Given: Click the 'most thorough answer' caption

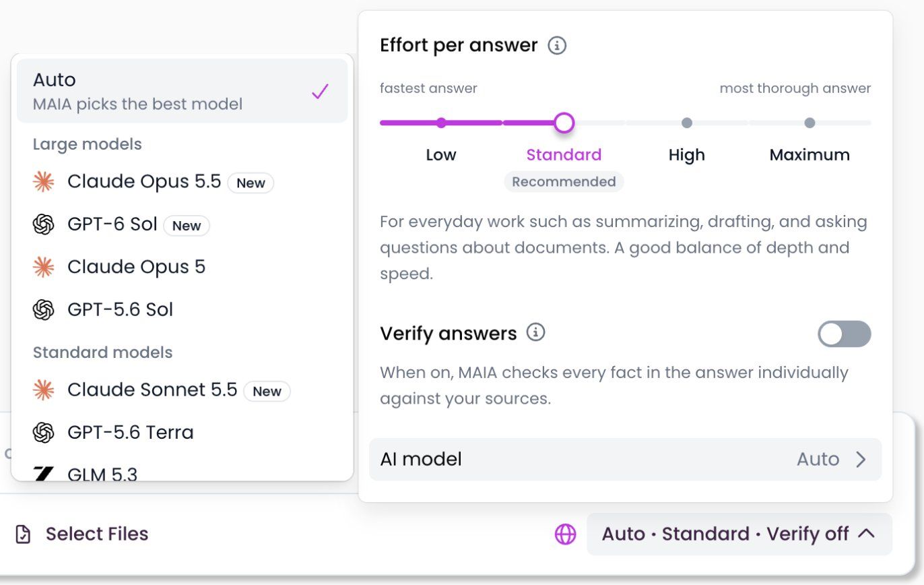Looking at the screenshot, I should tap(795, 88).
